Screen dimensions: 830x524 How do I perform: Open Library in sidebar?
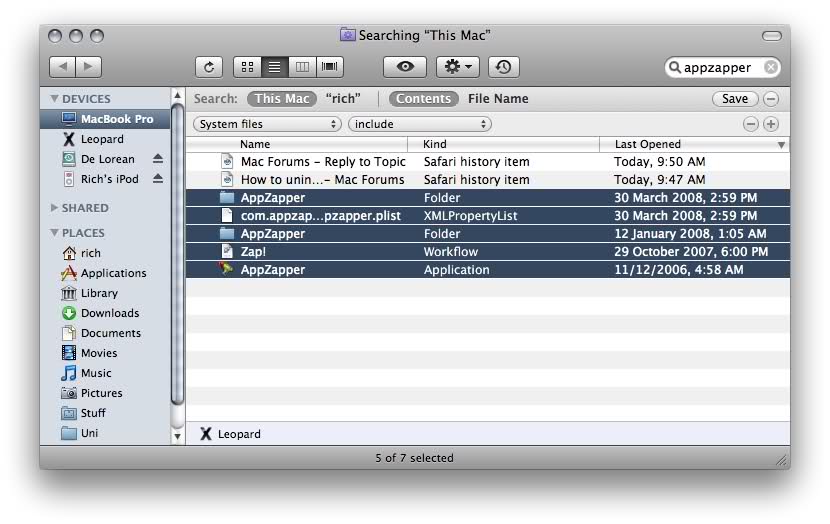[x=105, y=293]
